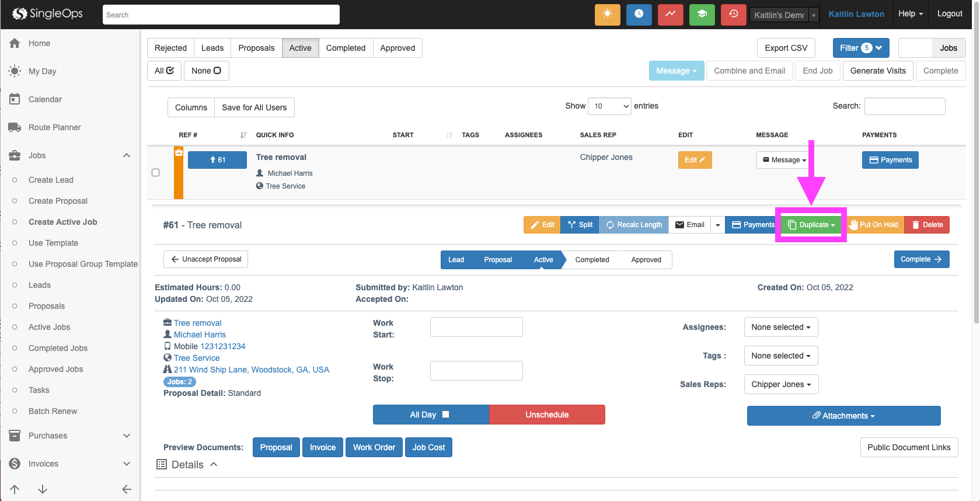Click the sidebar down arrow icon
The image size is (980, 501).
click(x=43, y=489)
